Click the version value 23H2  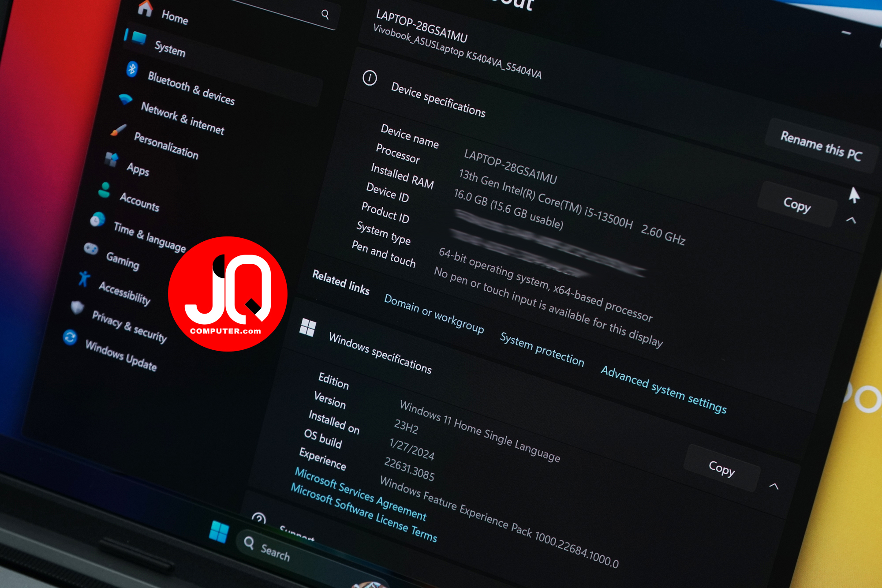tap(406, 427)
